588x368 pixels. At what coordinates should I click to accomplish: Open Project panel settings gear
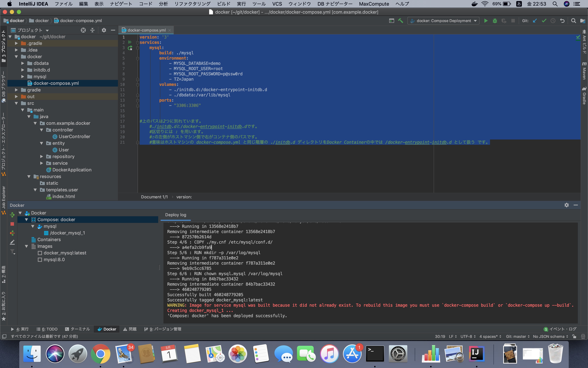(x=104, y=30)
